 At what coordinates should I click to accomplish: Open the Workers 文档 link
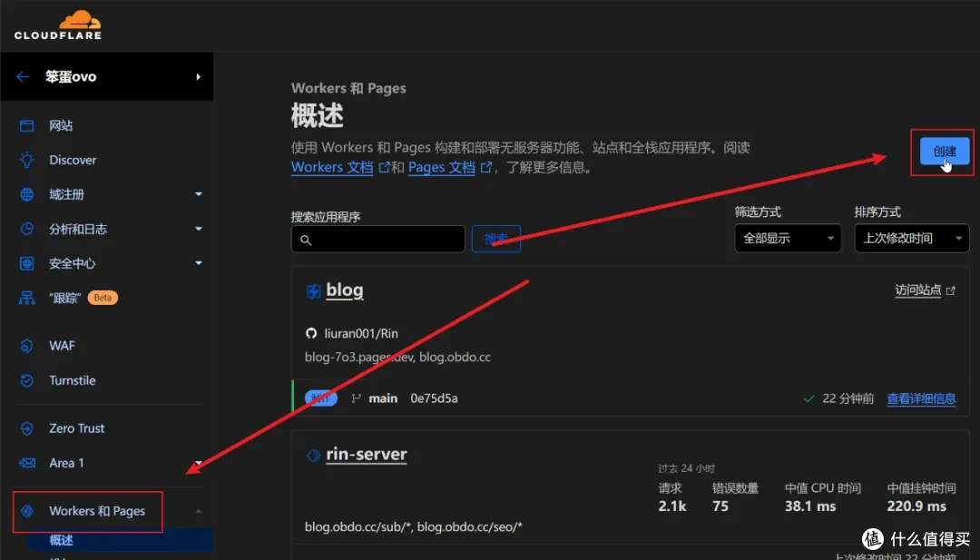point(332,168)
